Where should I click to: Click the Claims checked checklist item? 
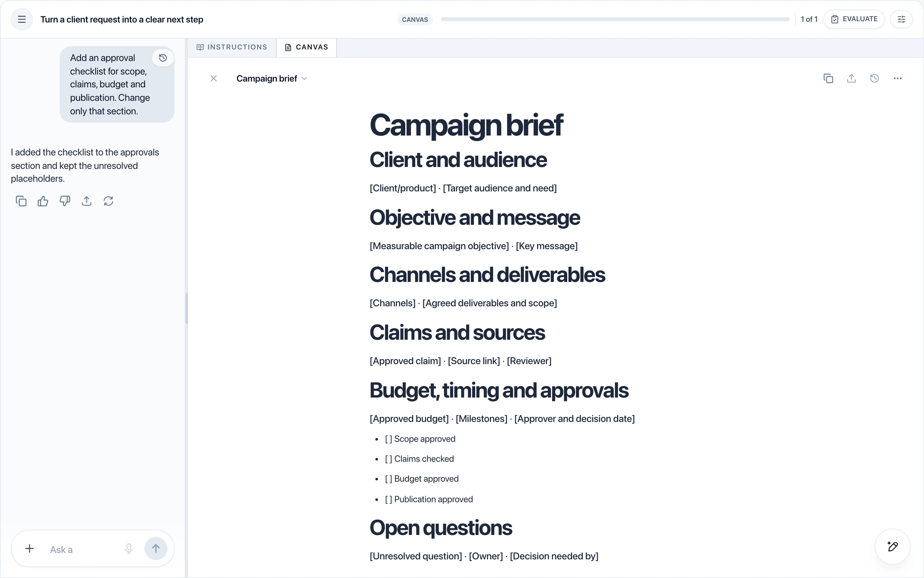[x=419, y=459]
